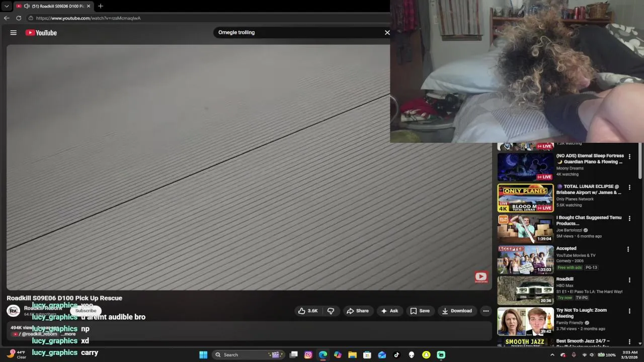
Task: Open options for Eternal Sleep Fortress video
Action: 629,157
